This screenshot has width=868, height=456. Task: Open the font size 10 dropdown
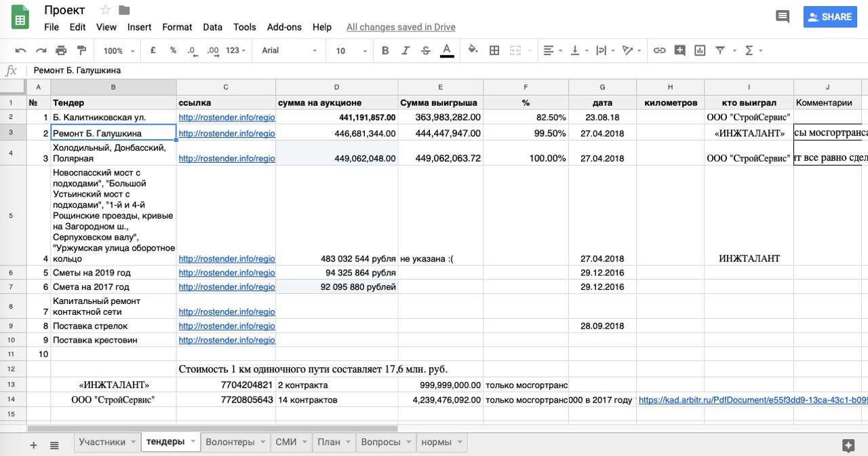pyautogui.click(x=351, y=51)
